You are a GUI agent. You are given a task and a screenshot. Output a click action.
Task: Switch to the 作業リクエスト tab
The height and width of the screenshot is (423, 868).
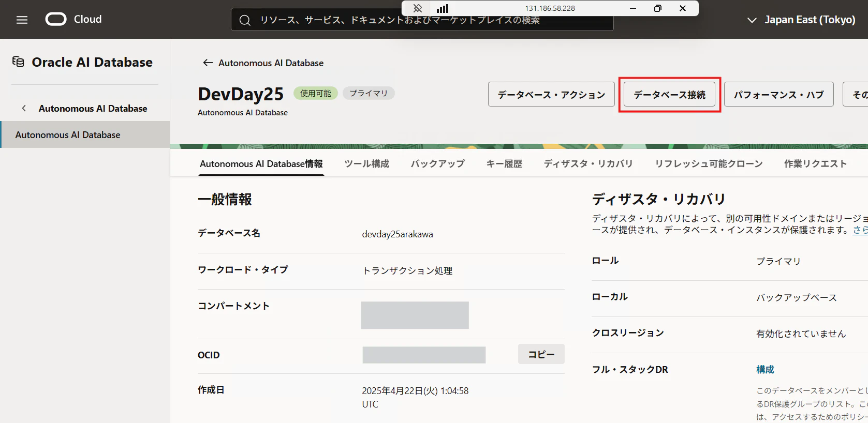[x=816, y=164]
